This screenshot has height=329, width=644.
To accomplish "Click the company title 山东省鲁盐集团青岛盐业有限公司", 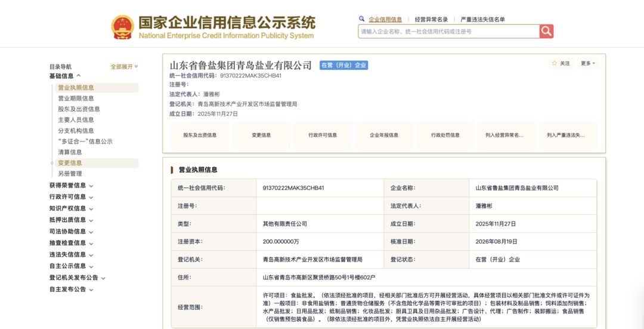I will coord(241,65).
